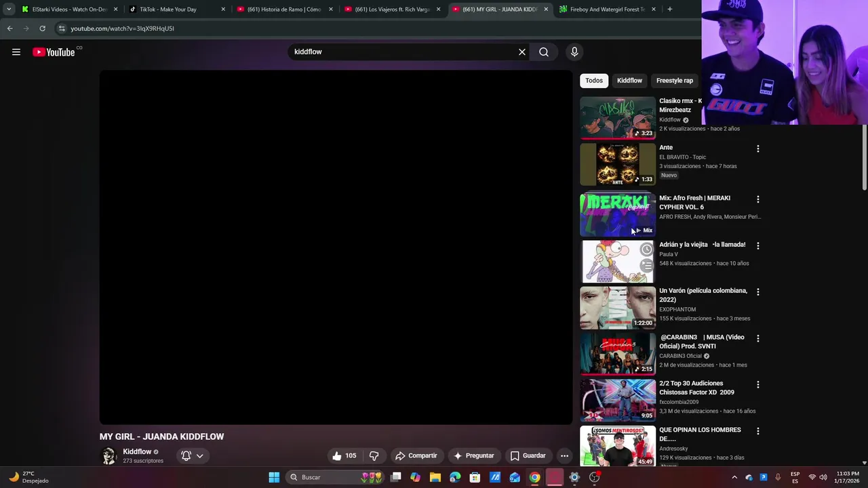Like the video with thumbs up

pyautogui.click(x=344, y=455)
